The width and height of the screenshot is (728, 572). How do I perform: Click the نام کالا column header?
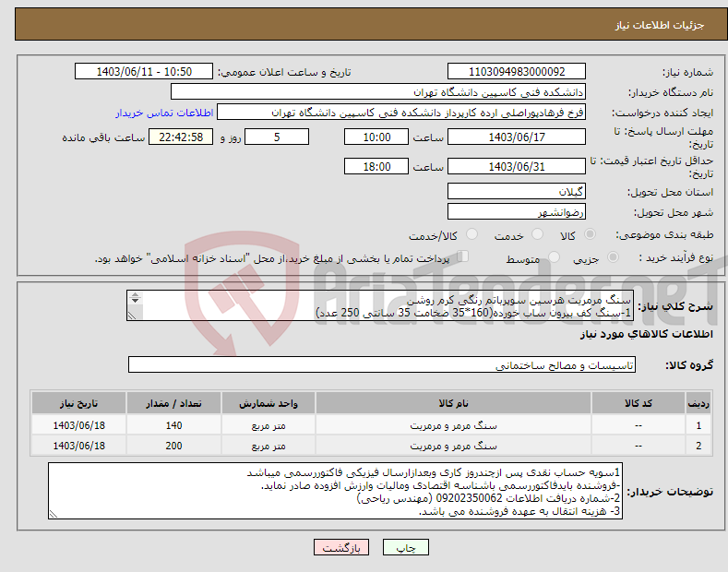tap(453, 403)
